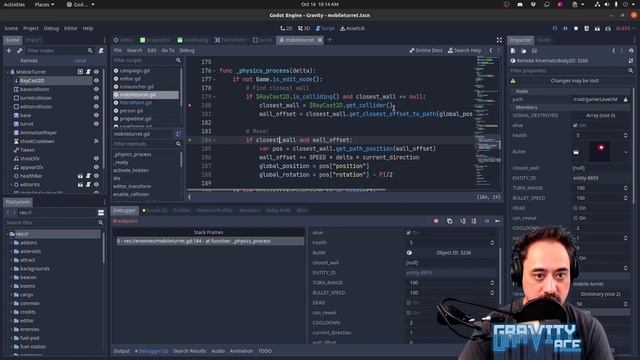The image size is (640, 360).
Task: Expand the backgrounds folder
Action: [11, 269]
